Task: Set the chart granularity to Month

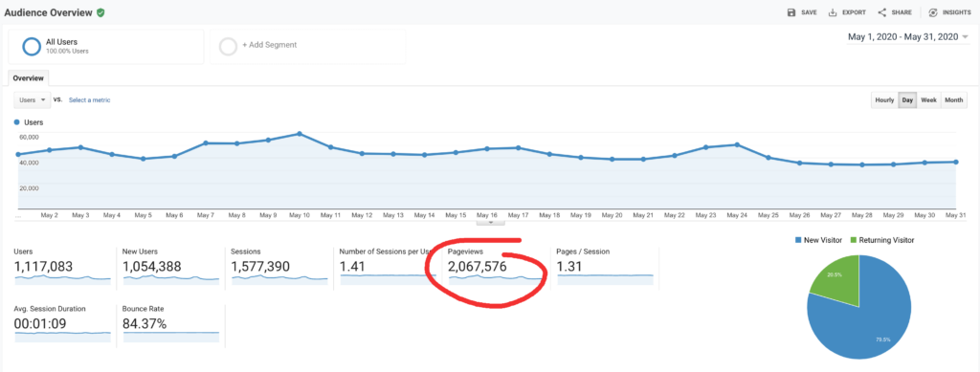Action: [x=954, y=99]
